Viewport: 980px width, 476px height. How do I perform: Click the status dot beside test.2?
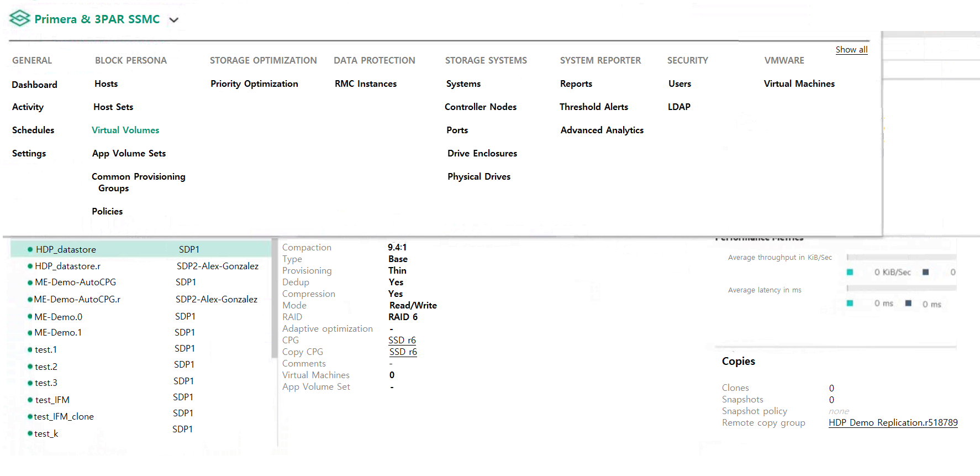coord(30,367)
